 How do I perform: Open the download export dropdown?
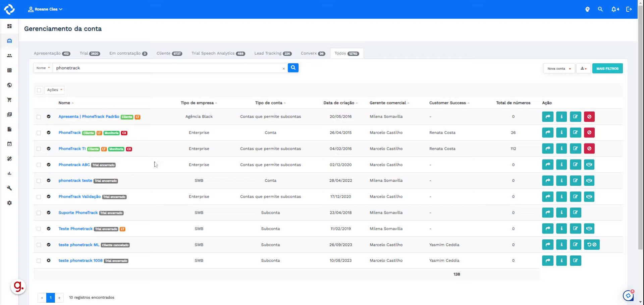[x=584, y=69]
